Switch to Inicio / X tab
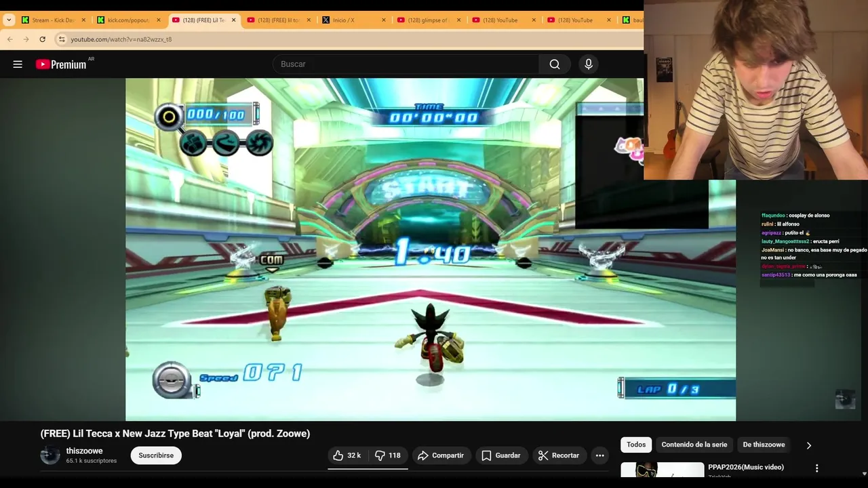The width and height of the screenshot is (868, 488). tap(354, 20)
